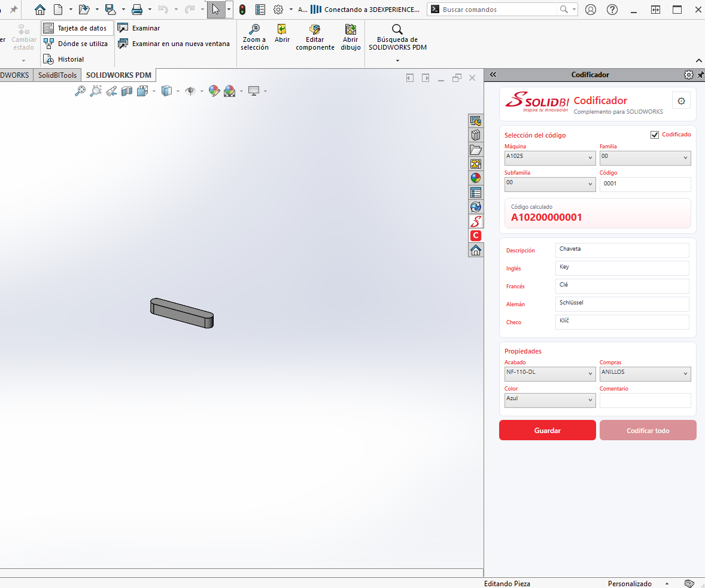The height and width of the screenshot is (588, 705).
Task: Open Búsqueda de SOLIDWORKS PDM
Action: [x=397, y=37]
